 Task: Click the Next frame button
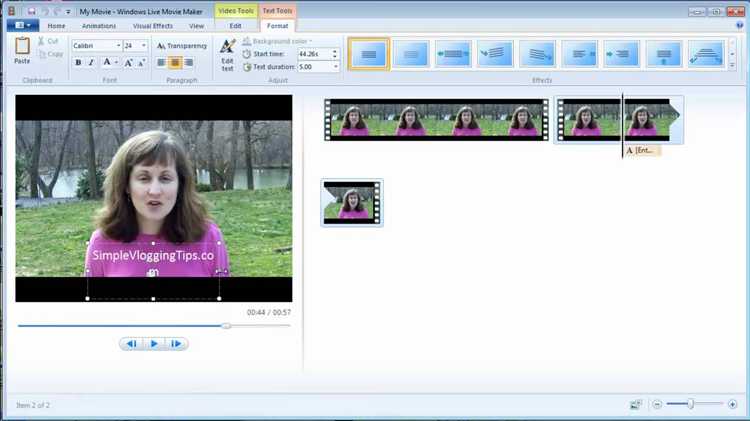(x=176, y=343)
